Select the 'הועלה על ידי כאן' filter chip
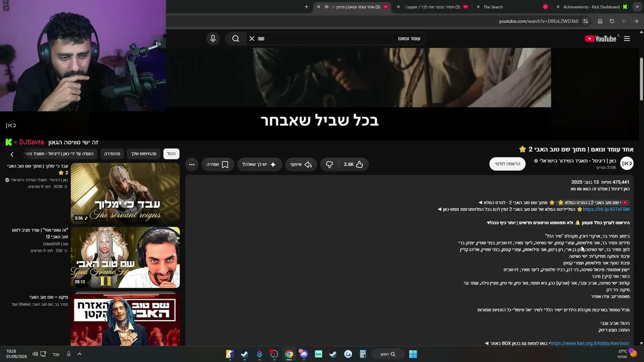This screenshot has width=644, height=362. [59, 154]
